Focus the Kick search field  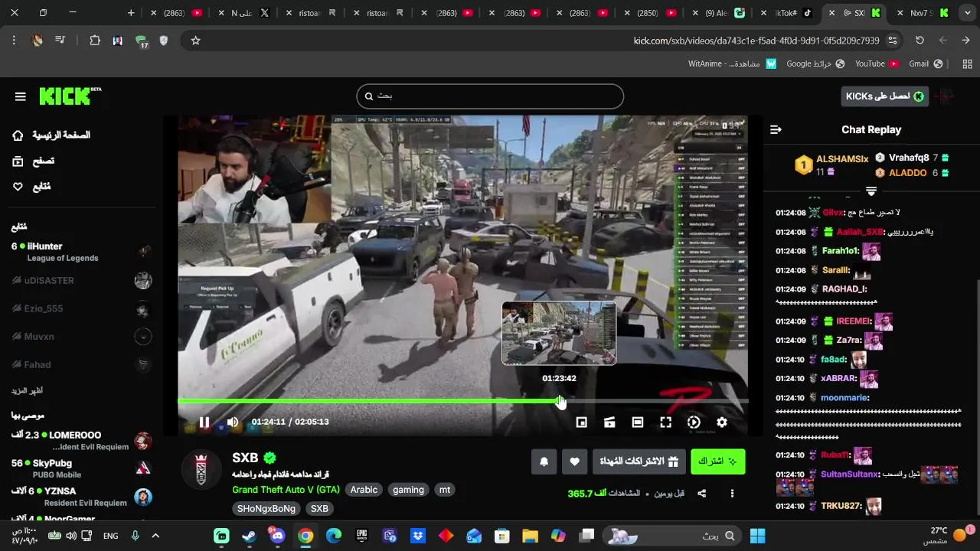[x=490, y=96]
